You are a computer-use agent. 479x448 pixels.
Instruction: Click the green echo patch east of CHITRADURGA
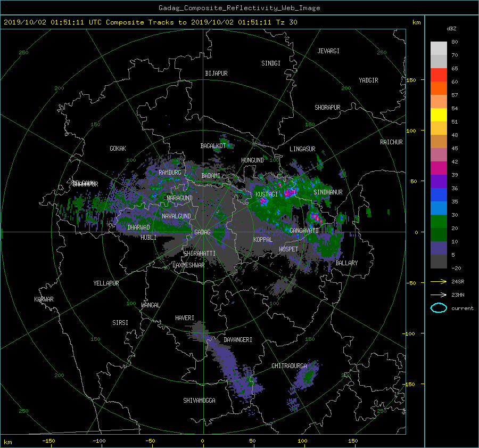click(308, 375)
